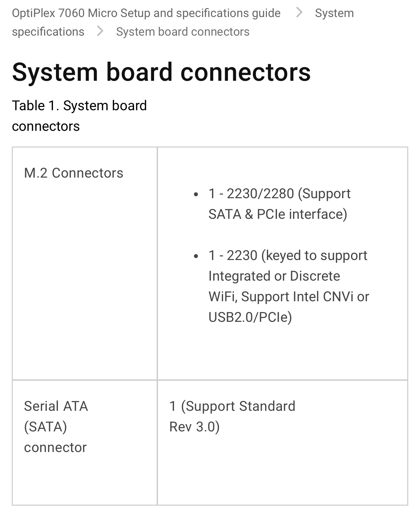Click the Integrated or Discrete text line

tap(274, 276)
